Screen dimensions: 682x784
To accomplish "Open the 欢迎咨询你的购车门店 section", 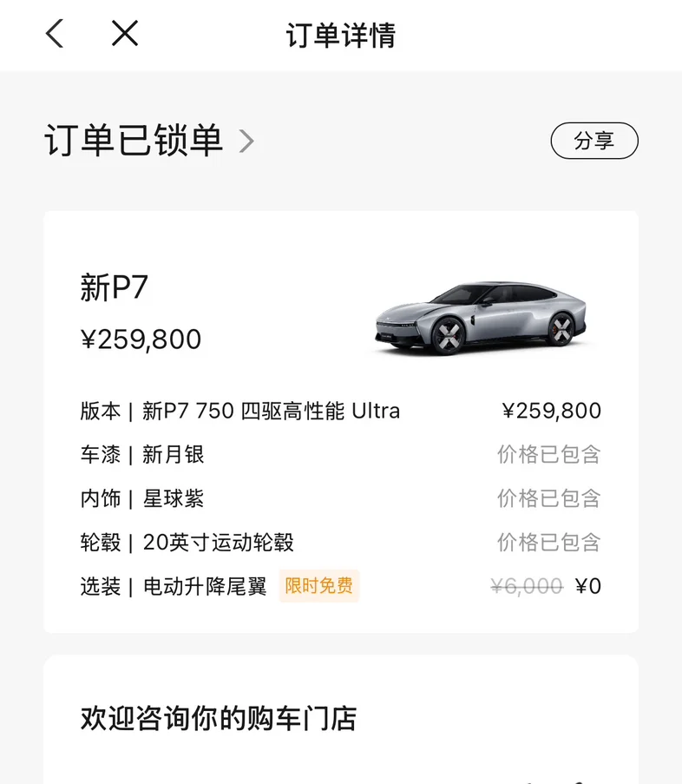I will pyautogui.click(x=219, y=719).
